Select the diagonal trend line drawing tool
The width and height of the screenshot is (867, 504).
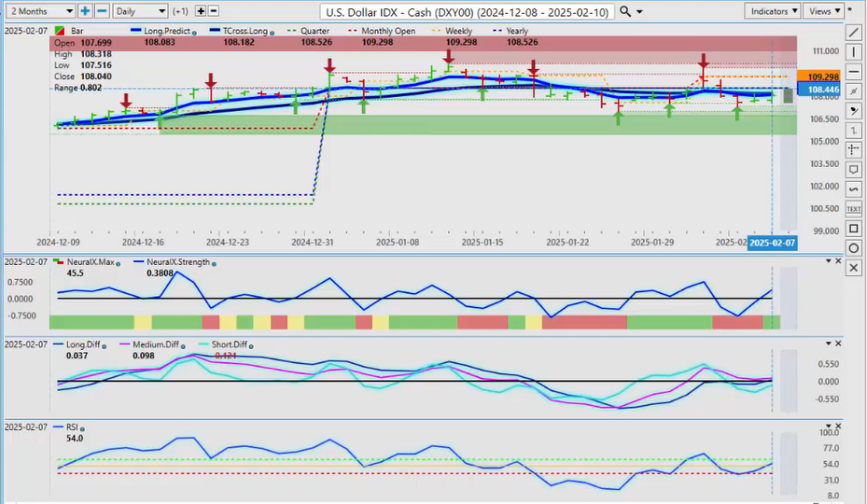[853, 32]
